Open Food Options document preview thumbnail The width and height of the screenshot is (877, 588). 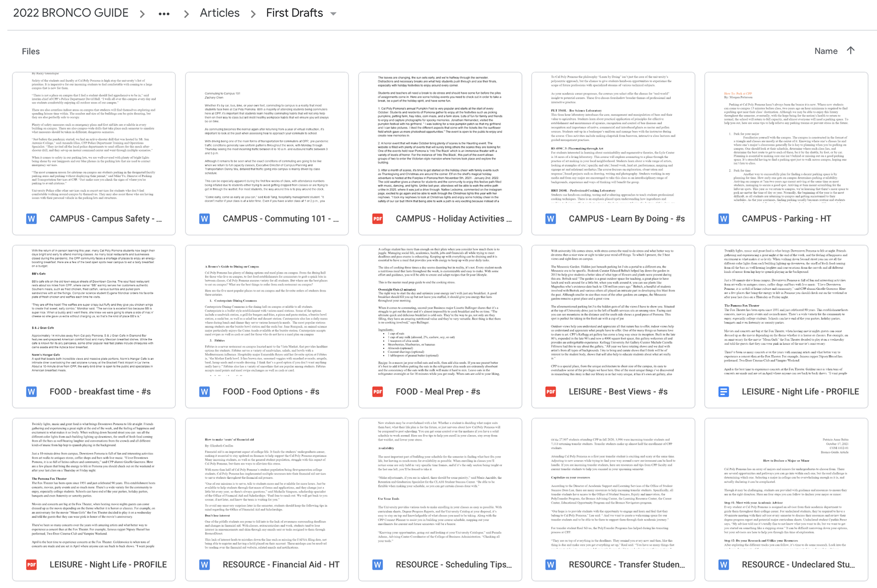click(x=267, y=310)
